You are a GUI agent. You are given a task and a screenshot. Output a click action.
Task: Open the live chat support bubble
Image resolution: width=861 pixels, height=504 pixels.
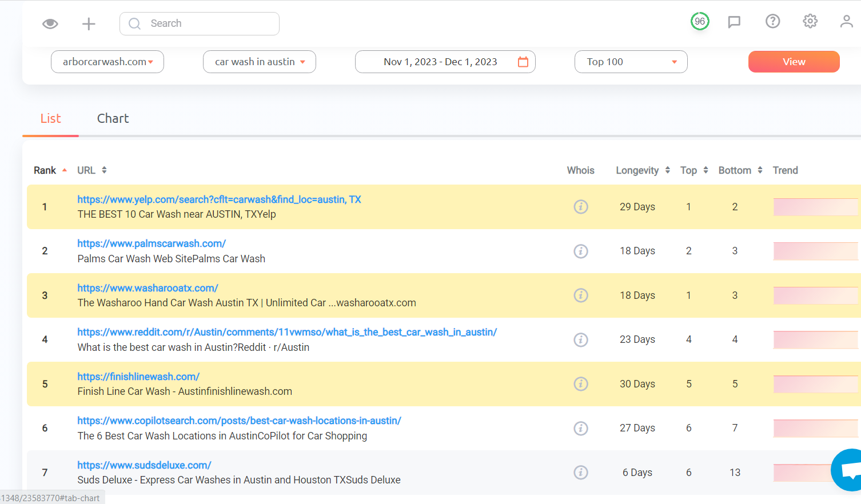point(848,470)
